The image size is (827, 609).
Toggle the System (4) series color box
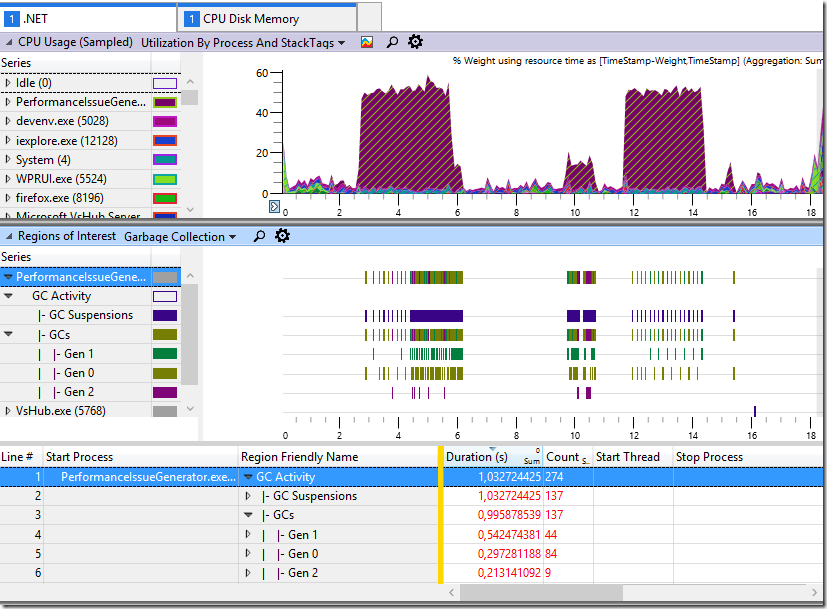coord(165,160)
